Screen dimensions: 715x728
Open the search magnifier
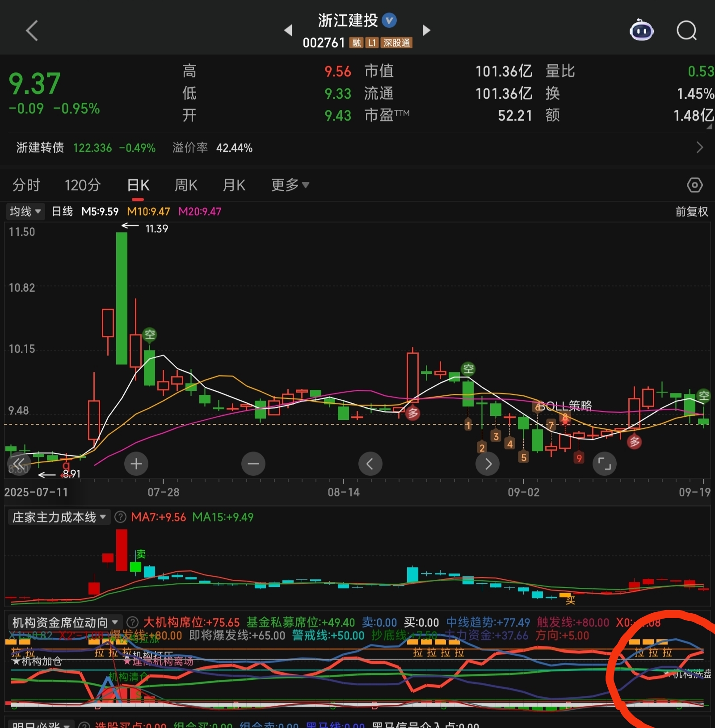[686, 30]
